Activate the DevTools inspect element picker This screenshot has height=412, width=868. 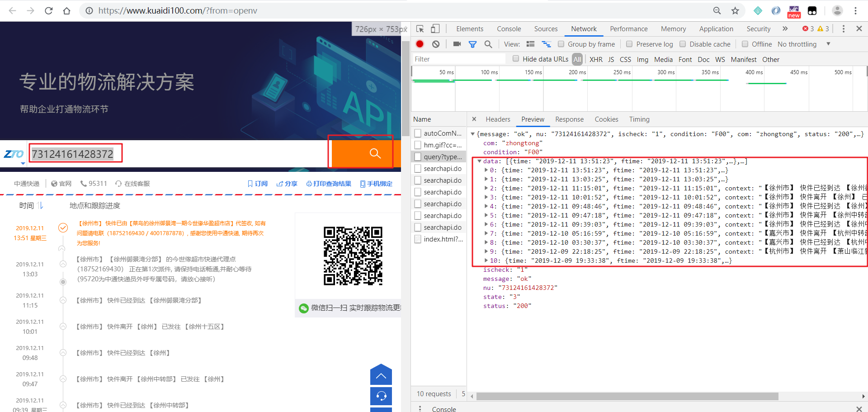pyautogui.click(x=420, y=29)
